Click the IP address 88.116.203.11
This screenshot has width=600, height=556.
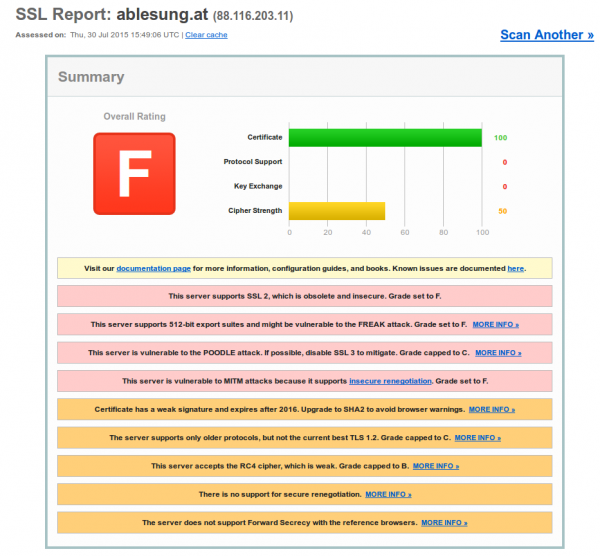[253, 16]
